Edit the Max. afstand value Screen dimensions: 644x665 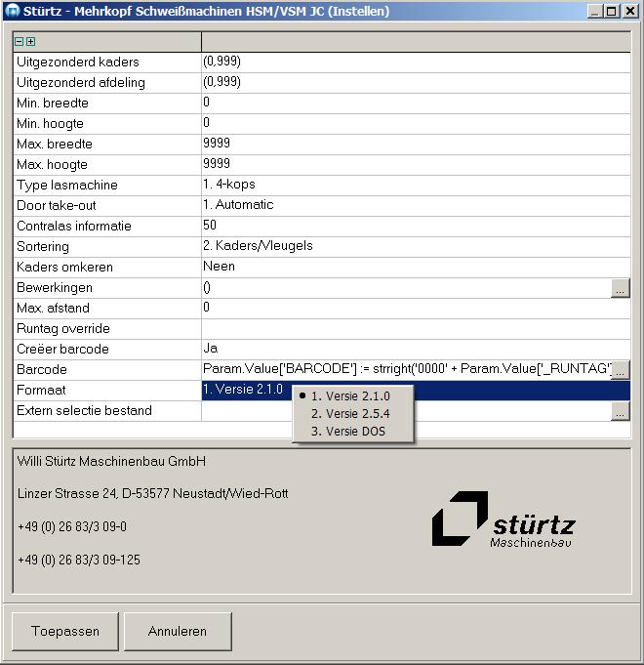point(416,308)
